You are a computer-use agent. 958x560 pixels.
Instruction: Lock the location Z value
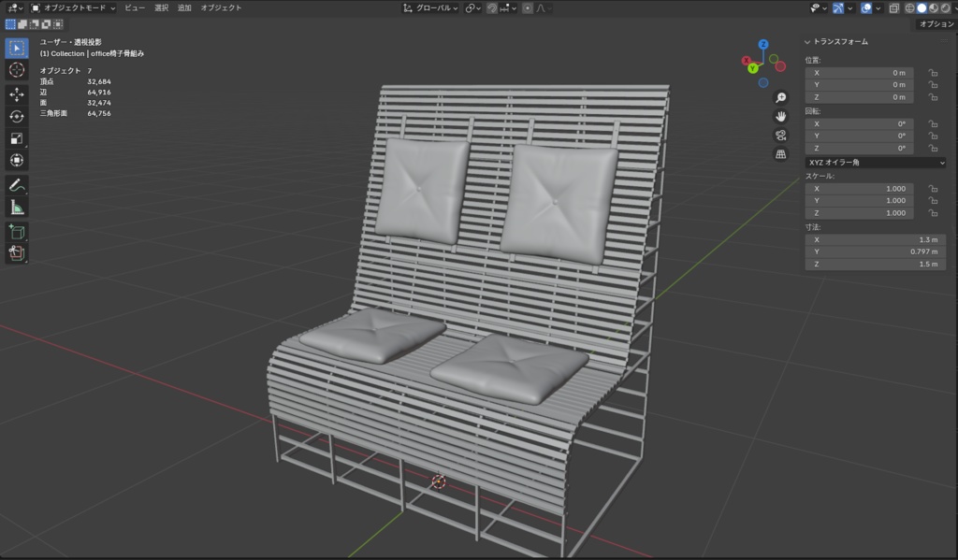tap(933, 97)
